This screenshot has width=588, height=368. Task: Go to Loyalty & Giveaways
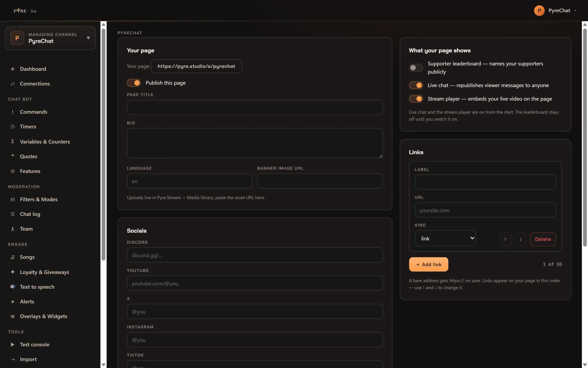tap(45, 272)
